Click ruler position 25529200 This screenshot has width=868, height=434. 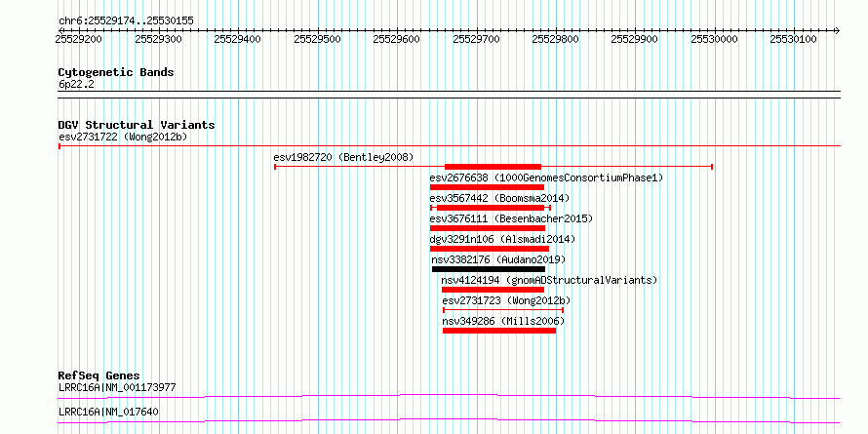(79, 39)
